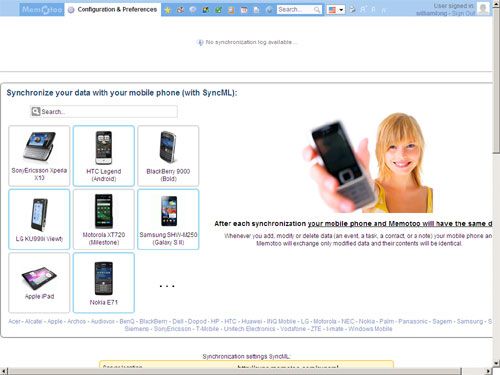Click the vertical scrollbar down arrow
Image resolution: width=500 pixels, height=375 pixels.
pyautogui.click(x=496, y=363)
